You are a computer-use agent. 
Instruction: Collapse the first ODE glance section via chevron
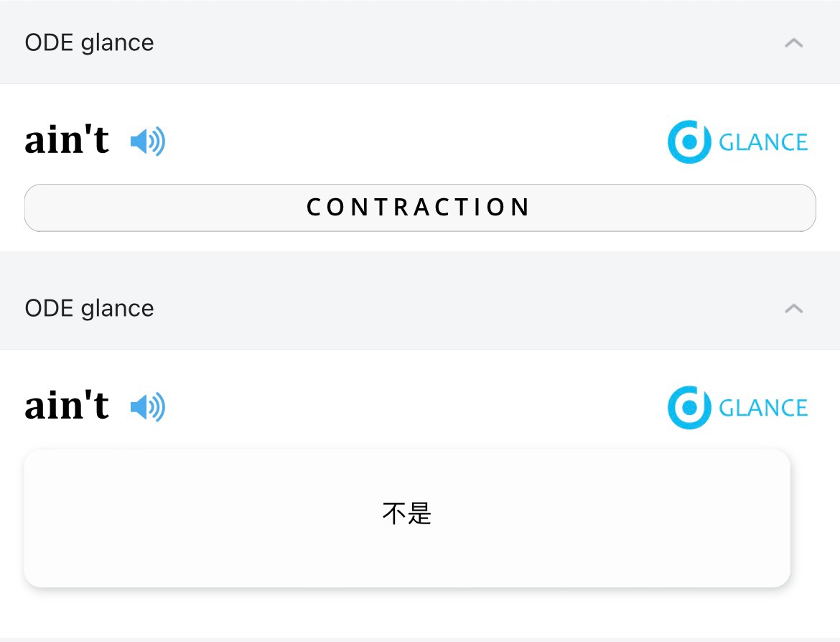click(x=793, y=43)
